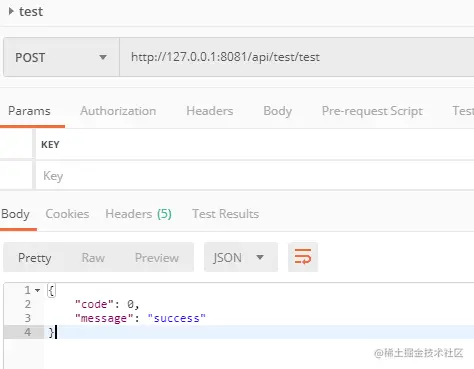Open the Pre-request Script tab

pos(372,111)
